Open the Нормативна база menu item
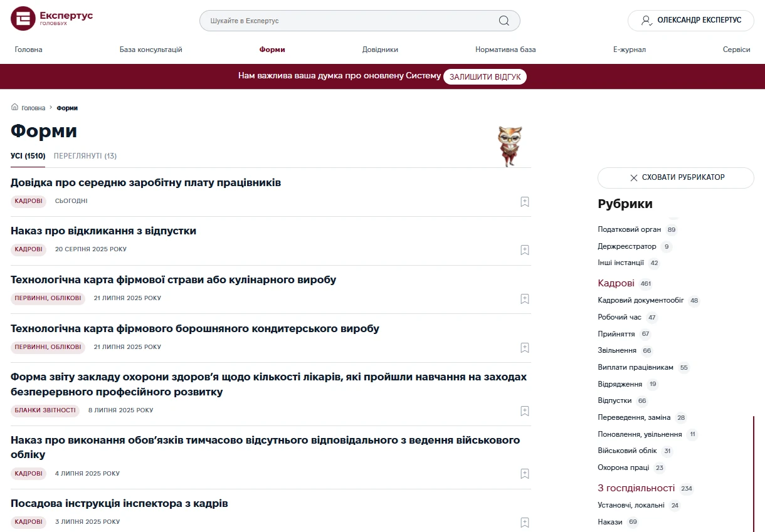Image resolution: width=765 pixels, height=532 pixels. [505, 50]
